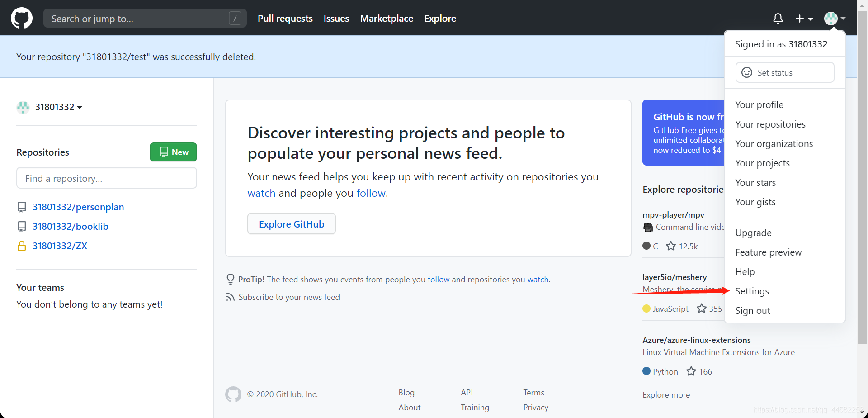Screen dimensions: 868x418
Task: Open mpv-player/mpv repository link
Action: 673,215
